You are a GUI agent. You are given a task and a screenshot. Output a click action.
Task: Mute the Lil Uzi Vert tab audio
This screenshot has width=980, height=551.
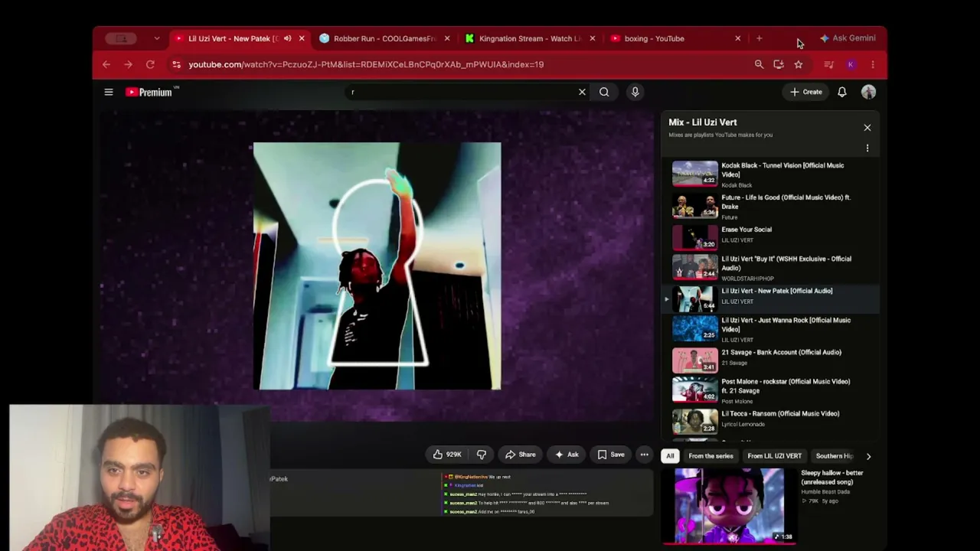tap(287, 38)
